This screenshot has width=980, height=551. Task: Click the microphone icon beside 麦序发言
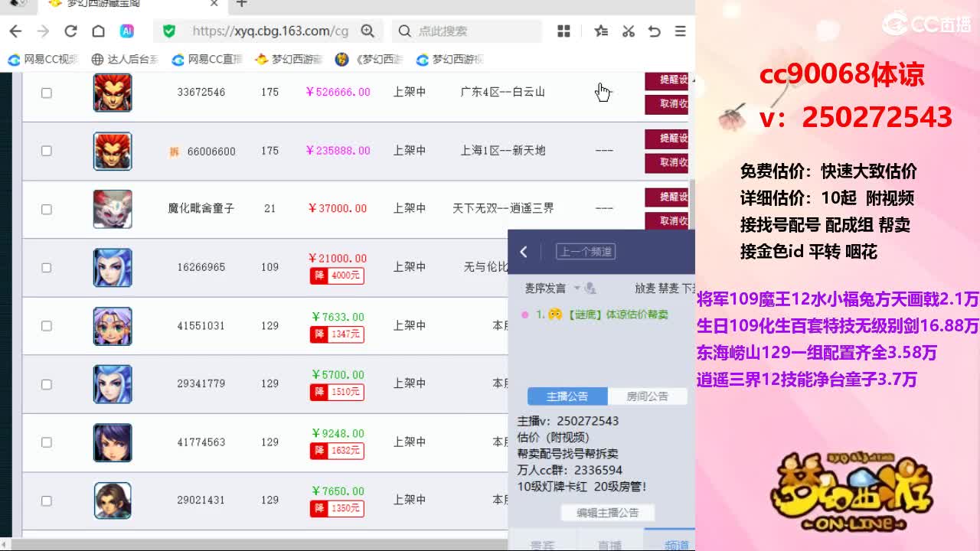click(590, 289)
